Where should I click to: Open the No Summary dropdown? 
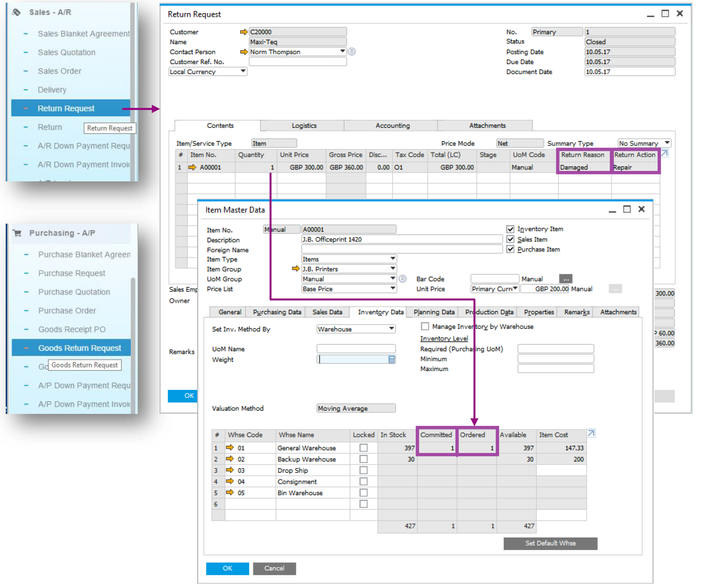(668, 142)
